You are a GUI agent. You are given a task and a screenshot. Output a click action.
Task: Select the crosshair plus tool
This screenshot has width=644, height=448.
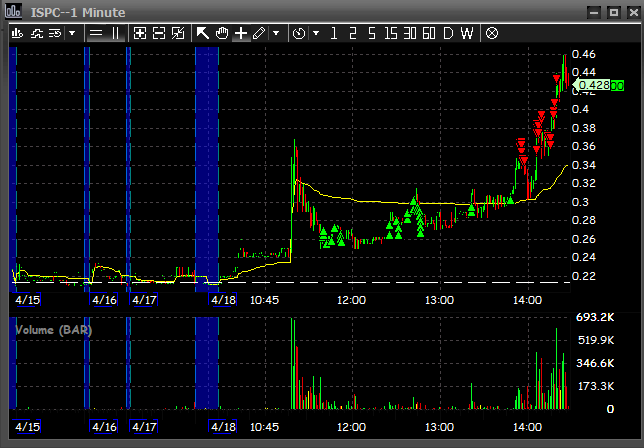(241, 33)
